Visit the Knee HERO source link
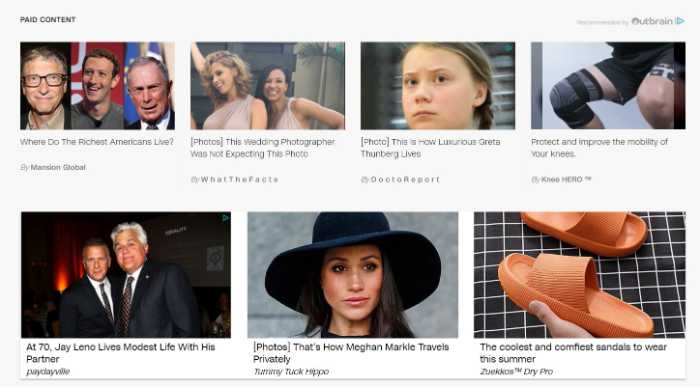The width and height of the screenshot is (700, 387). [566, 179]
